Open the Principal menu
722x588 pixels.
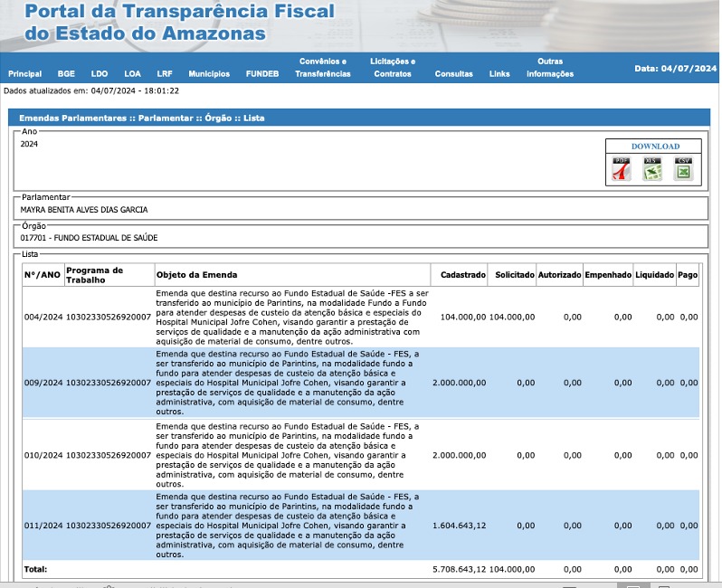click(24, 74)
